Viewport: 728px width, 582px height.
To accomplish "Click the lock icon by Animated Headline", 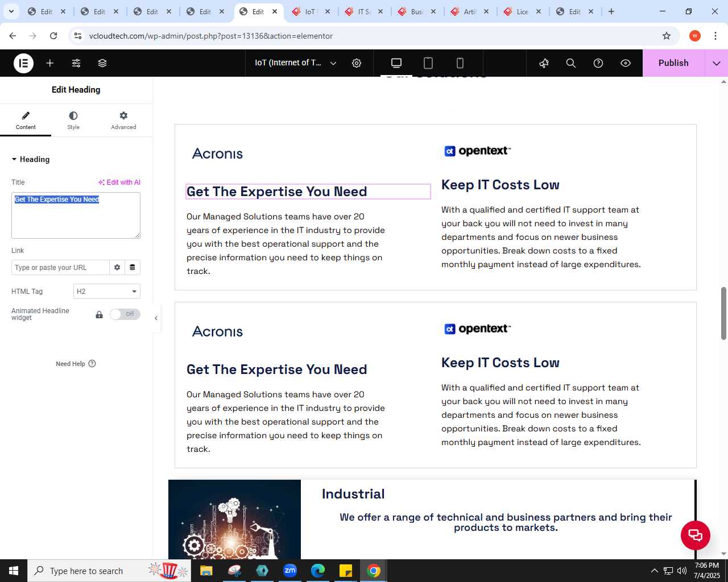I will tap(99, 314).
